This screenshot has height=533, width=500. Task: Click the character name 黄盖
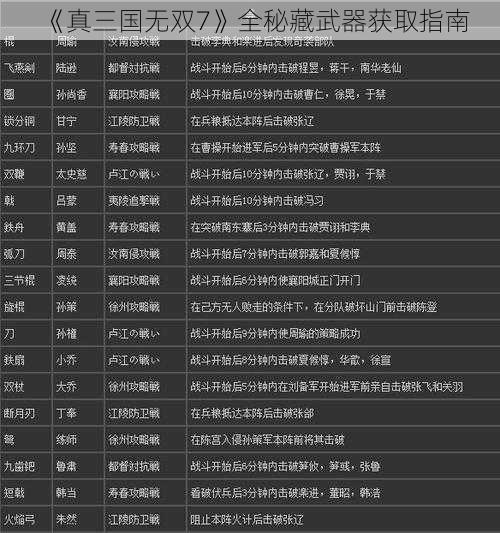pos(66,227)
